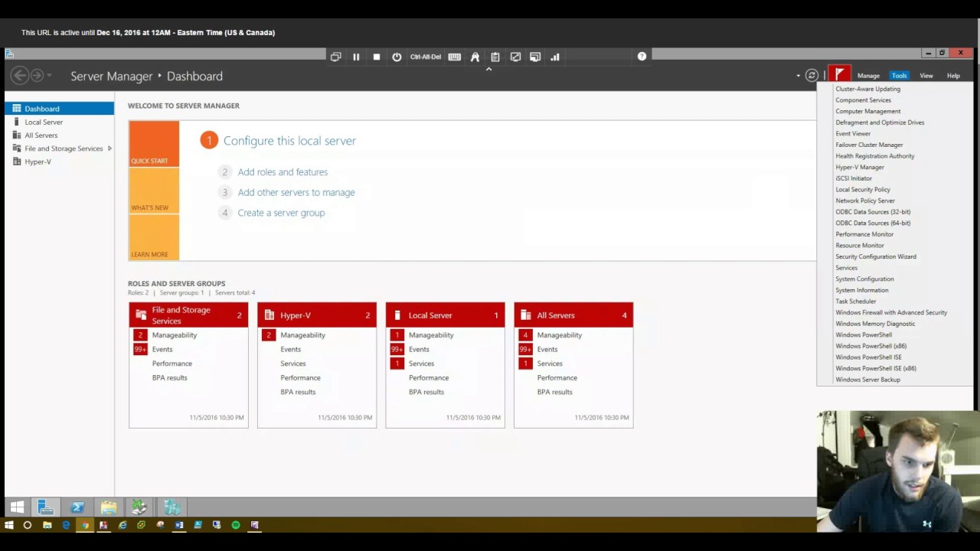Image resolution: width=980 pixels, height=551 pixels.
Task: Open the dropdown arrow left of the refresh icon
Action: (798, 76)
